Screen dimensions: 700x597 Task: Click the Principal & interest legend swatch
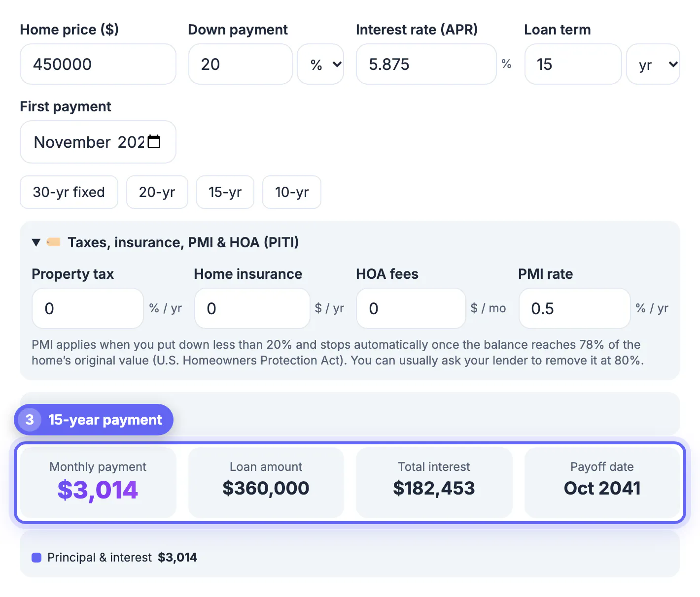pyautogui.click(x=36, y=558)
